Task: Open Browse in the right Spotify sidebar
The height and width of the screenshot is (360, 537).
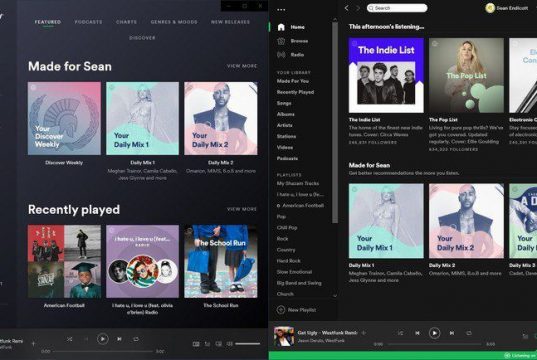Action: point(293,41)
